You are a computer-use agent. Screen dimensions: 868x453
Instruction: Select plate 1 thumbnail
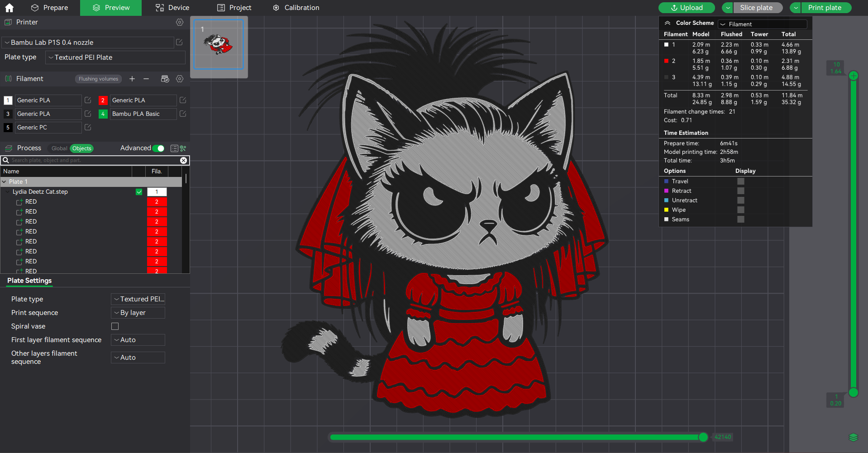point(219,44)
